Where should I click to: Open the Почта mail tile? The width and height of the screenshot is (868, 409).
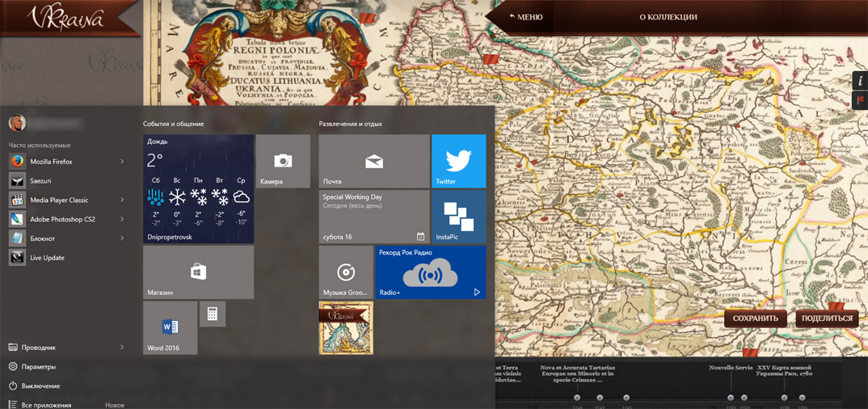coord(374,161)
